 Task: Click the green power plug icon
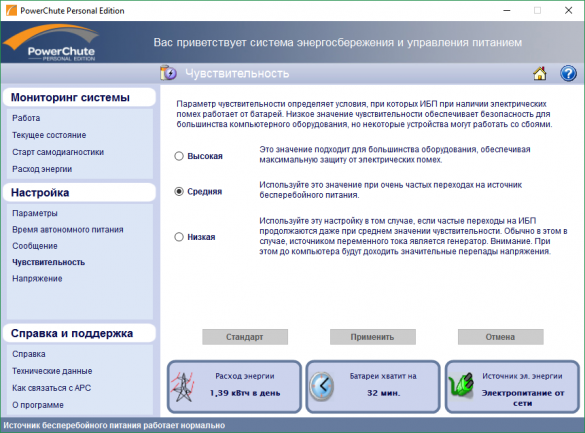pos(461,385)
